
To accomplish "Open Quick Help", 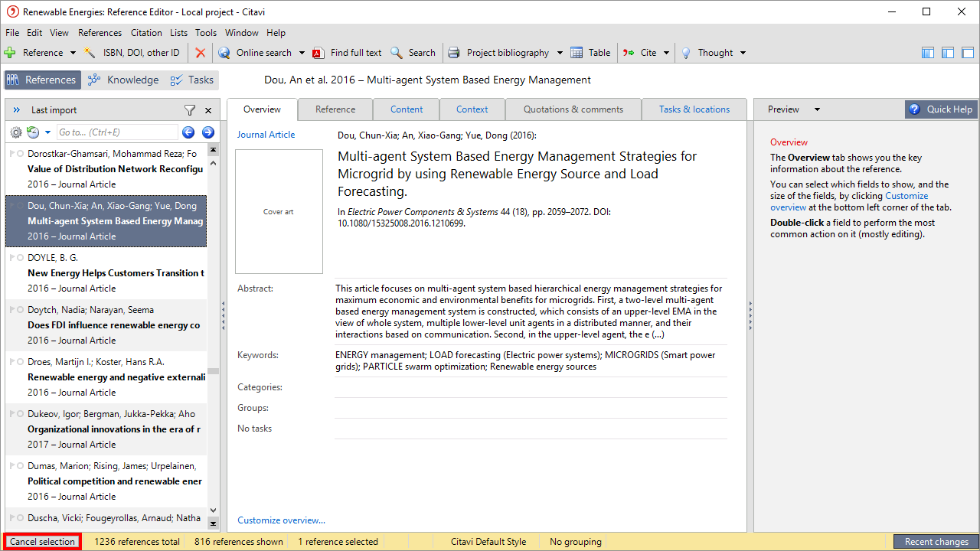I will pyautogui.click(x=940, y=109).
